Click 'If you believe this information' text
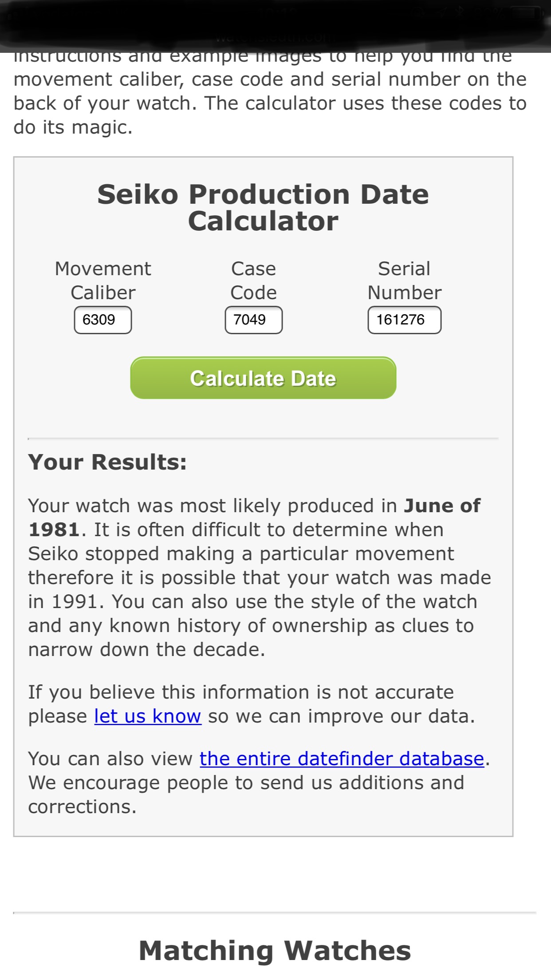This screenshot has width=551, height=980. [x=241, y=692]
